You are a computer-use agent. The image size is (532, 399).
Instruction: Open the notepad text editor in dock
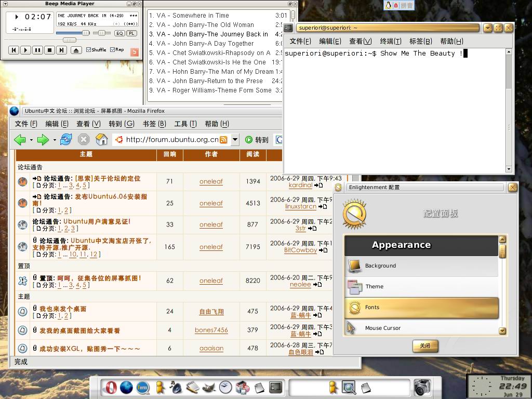[x=192, y=387]
